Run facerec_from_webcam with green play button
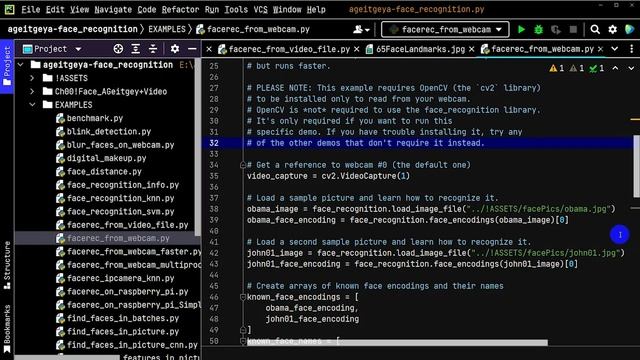640x360 pixels. [521, 29]
